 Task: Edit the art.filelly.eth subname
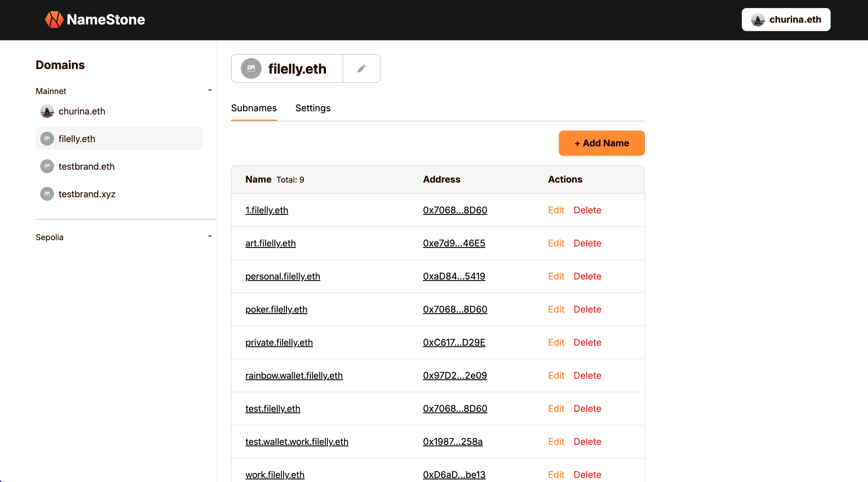[556, 243]
